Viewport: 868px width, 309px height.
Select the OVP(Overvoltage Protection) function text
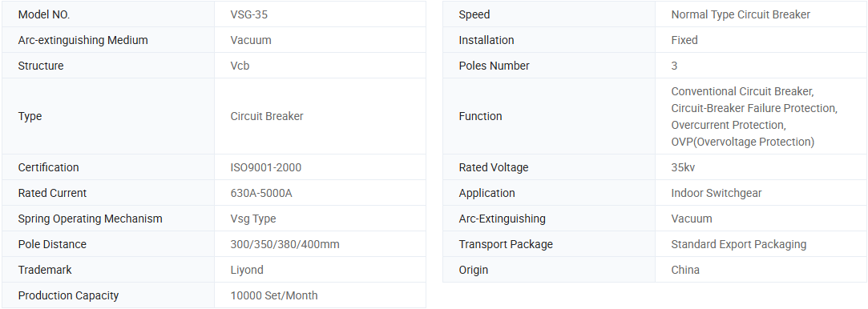(x=742, y=142)
